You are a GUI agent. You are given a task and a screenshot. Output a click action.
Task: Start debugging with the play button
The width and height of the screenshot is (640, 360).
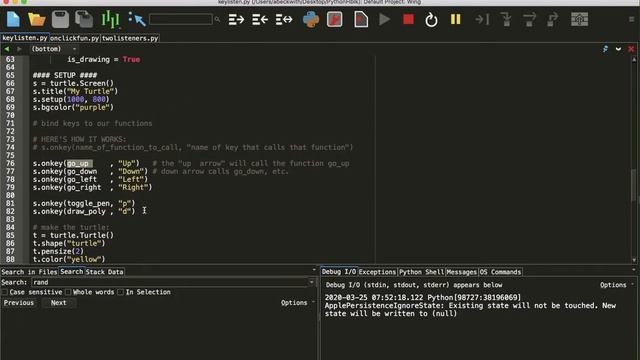click(x=384, y=19)
